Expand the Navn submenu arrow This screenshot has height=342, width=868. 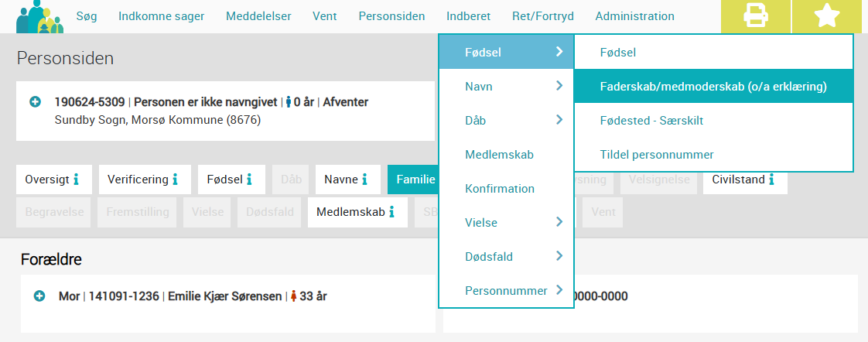tap(559, 86)
